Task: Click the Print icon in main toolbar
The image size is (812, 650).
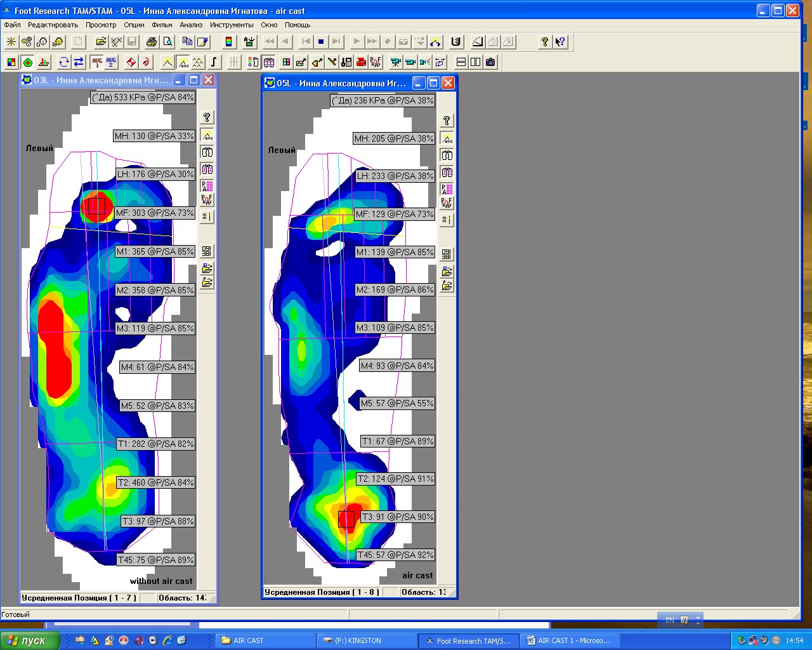Action: coord(152,42)
